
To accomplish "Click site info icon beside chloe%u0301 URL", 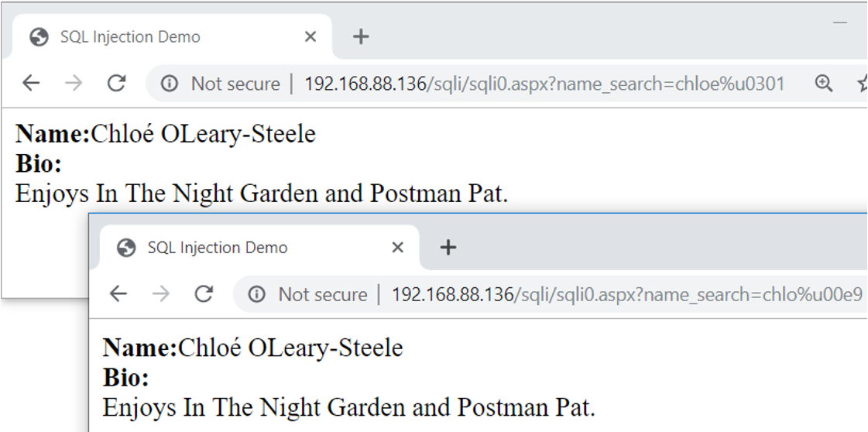I will pos(170,84).
